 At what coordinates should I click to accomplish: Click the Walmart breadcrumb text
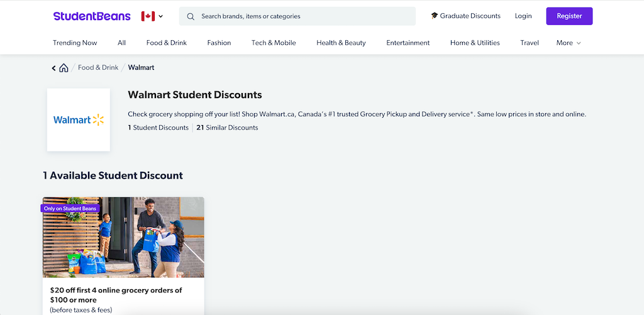pyautogui.click(x=142, y=67)
